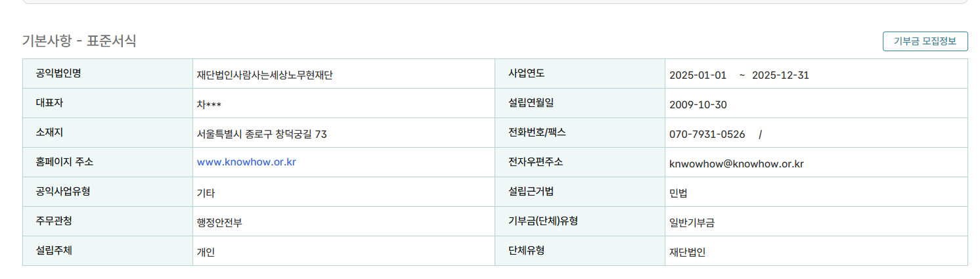Image resolution: width=980 pixels, height=279 pixels.
Task: Click the start date 2025-01-01
Action: [x=698, y=75]
